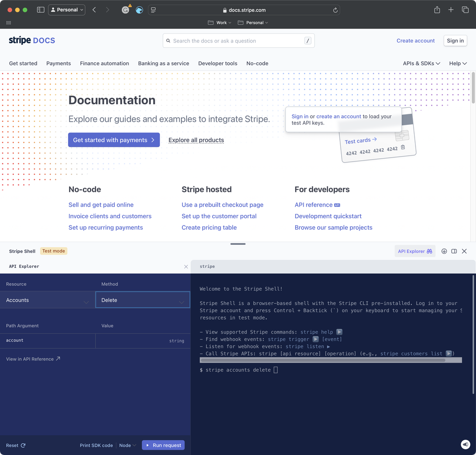Image resolution: width=476 pixels, height=455 pixels.
Task: Reload the docs.stripe.com page
Action: click(x=335, y=10)
